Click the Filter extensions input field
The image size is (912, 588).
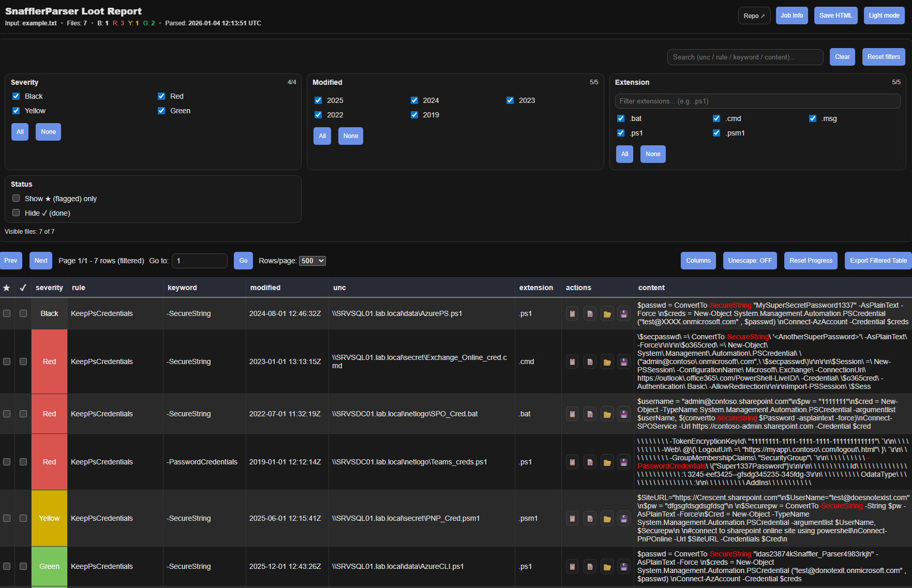click(x=757, y=101)
